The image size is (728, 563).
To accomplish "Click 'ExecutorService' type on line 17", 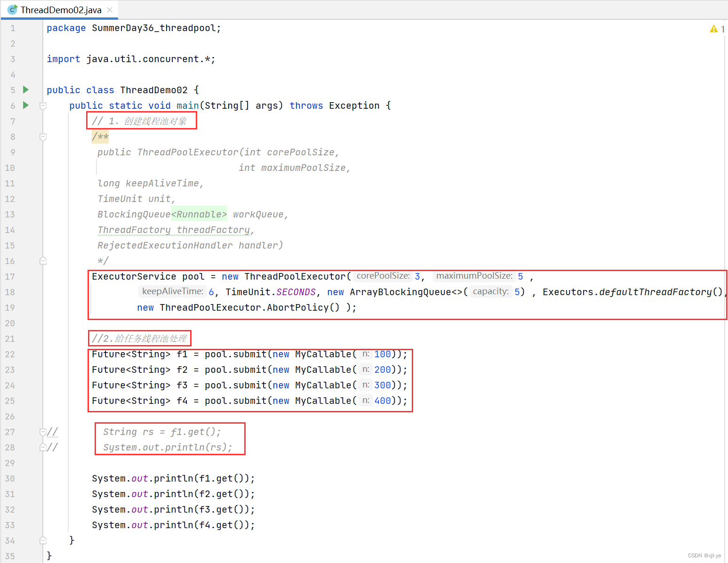I will [134, 277].
